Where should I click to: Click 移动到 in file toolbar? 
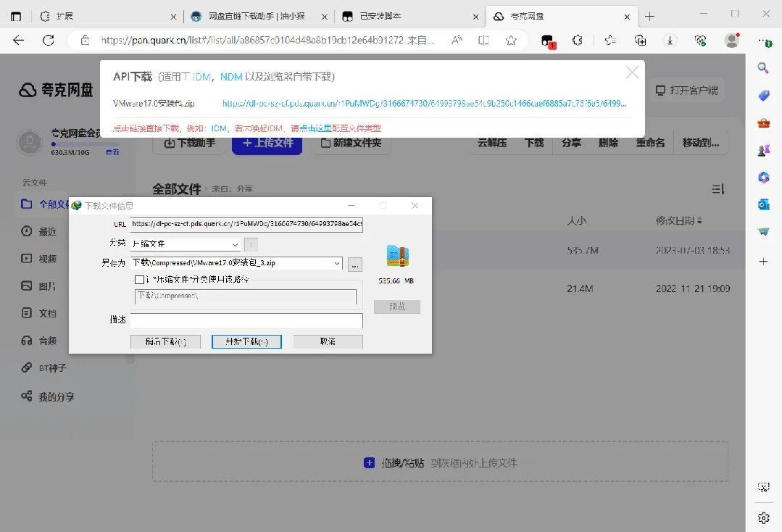(x=702, y=143)
